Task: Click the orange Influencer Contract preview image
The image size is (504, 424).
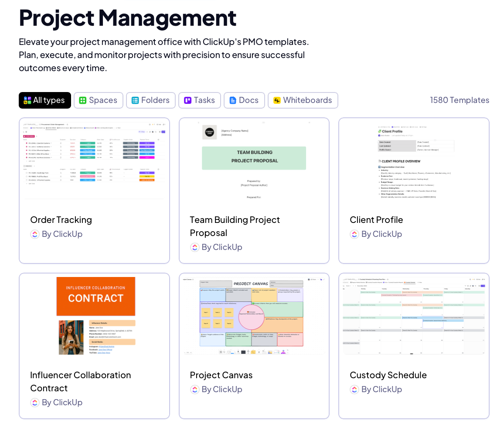Action: pos(95,297)
